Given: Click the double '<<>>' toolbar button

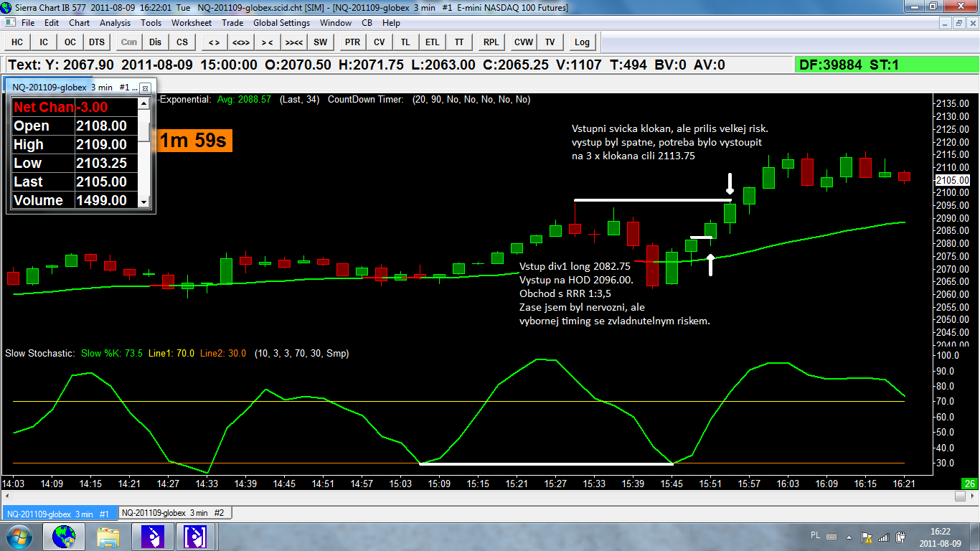Looking at the screenshot, I should coord(241,42).
